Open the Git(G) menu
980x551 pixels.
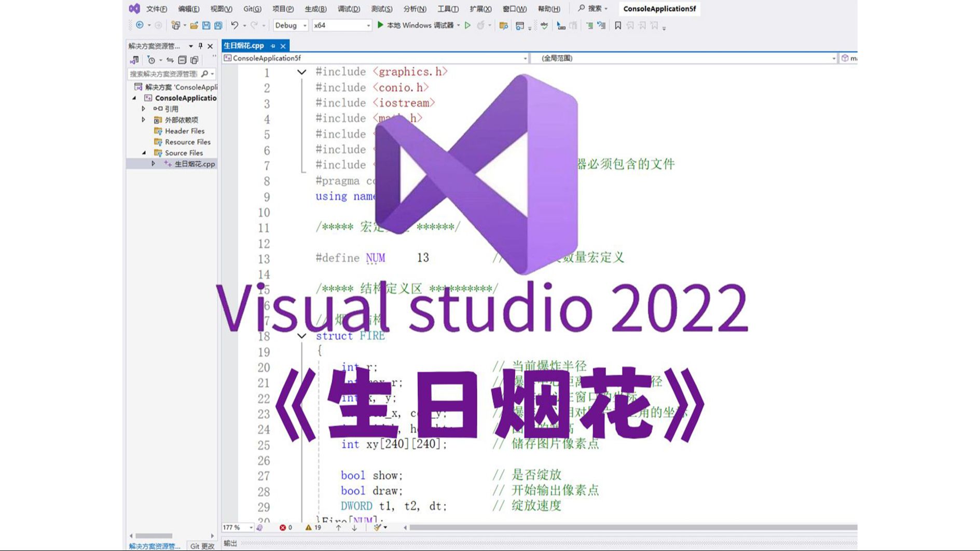point(252,9)
